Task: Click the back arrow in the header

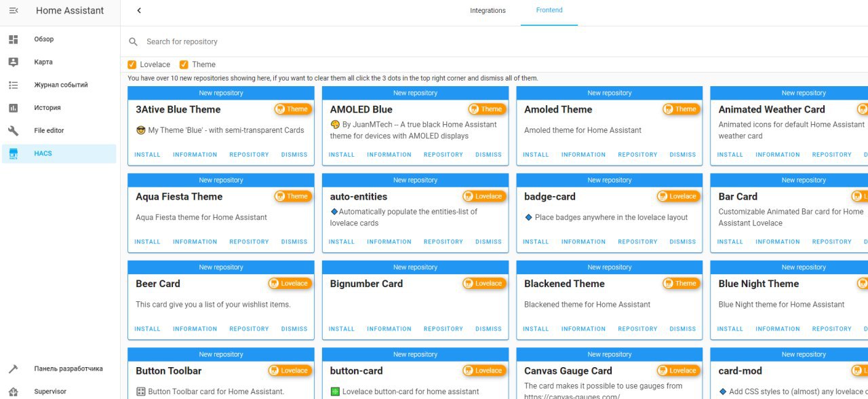Action: point(139,11)
